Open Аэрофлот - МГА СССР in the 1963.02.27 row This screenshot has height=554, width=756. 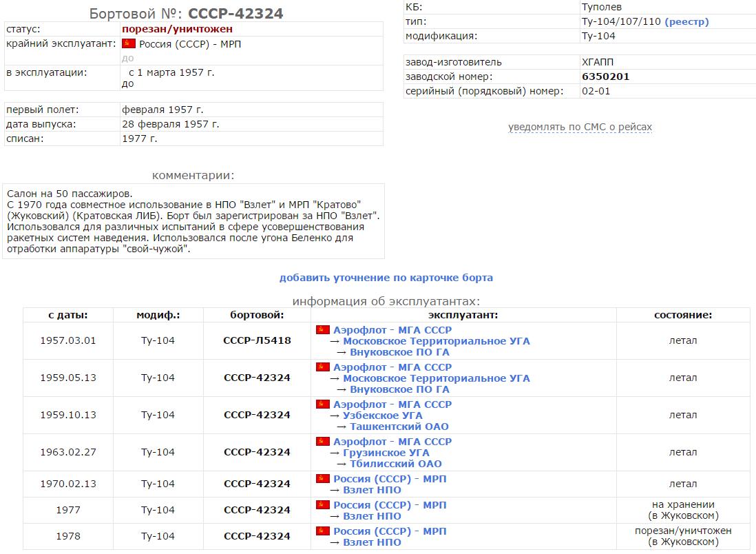click(x=392, y=442)
